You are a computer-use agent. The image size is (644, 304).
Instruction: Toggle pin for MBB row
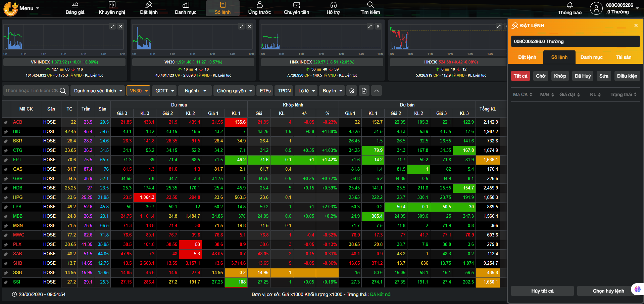6,216
